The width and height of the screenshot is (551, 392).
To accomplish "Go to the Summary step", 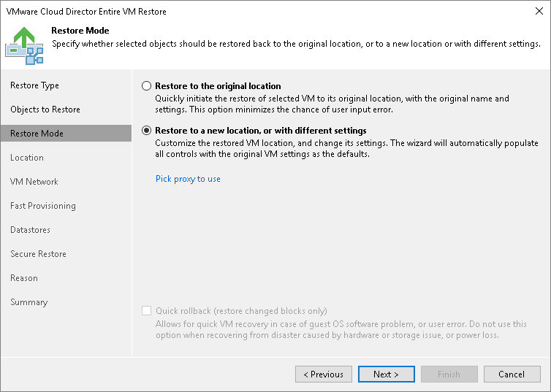I will (x=28, y=302).
